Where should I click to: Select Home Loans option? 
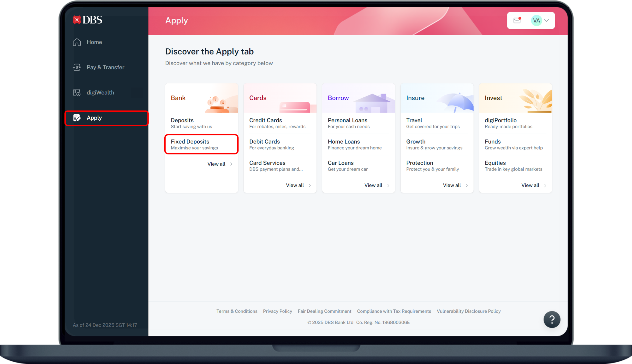point(358,145)
